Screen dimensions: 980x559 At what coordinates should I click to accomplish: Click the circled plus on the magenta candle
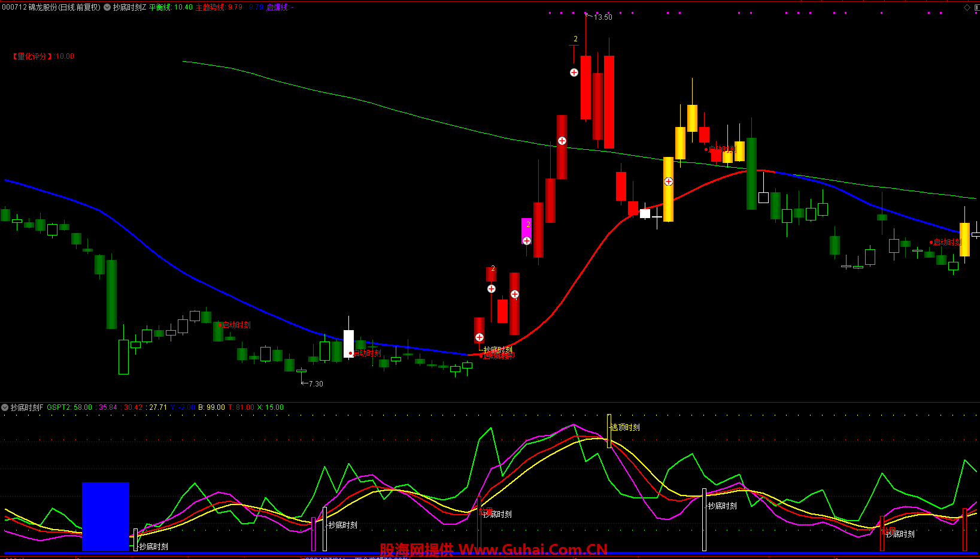coord(527,241)
